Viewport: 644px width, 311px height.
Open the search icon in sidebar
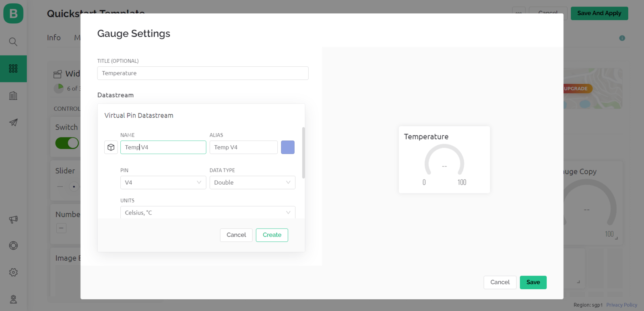[x=13, y=42]
